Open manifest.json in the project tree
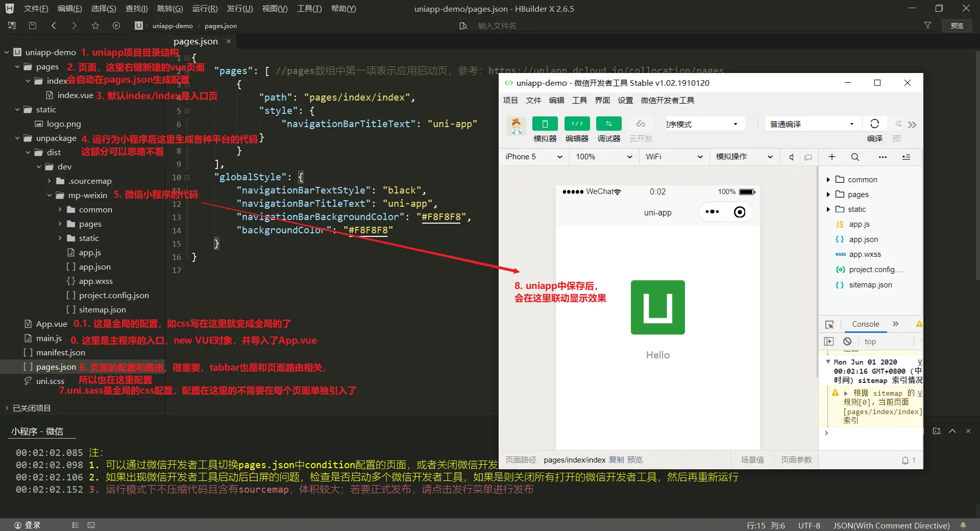Viewport: 980px width, 531px height. [61, 353]
